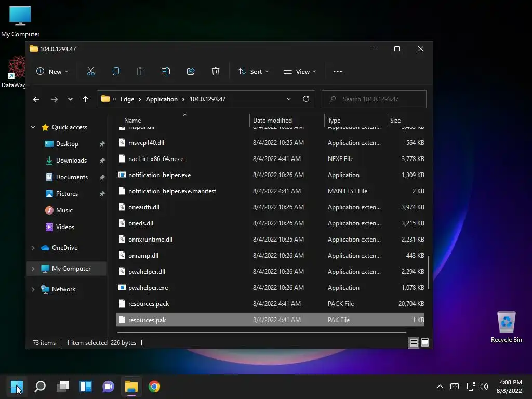Collapse the Quick access tree node

(33, 127)
